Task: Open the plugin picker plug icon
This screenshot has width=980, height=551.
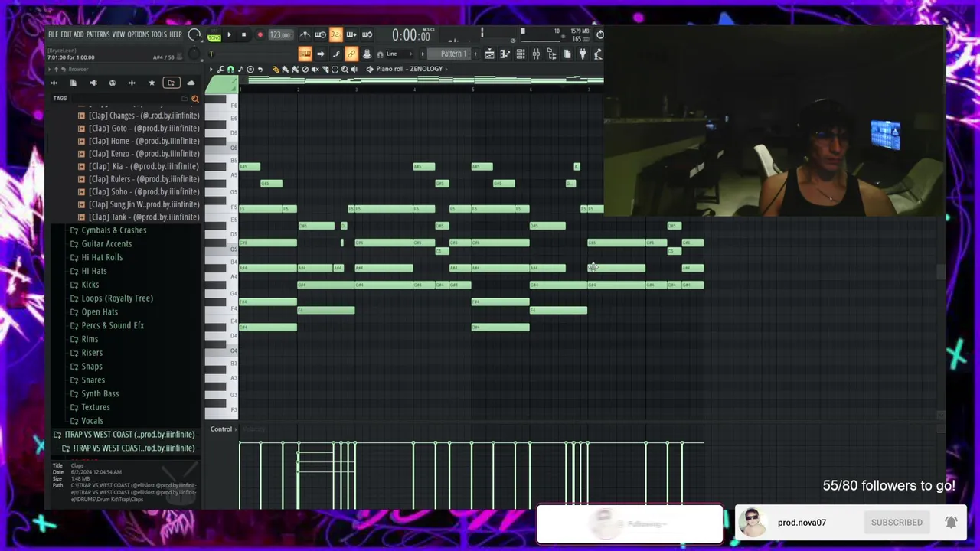Action: 583,54
